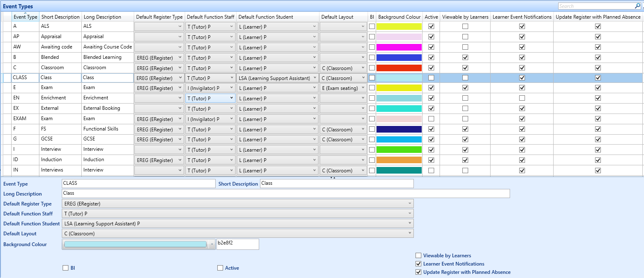Toggle Viewable by Learners for the Blended row
The height and width of the screenshot is (278, 644).
pos(465,57)
